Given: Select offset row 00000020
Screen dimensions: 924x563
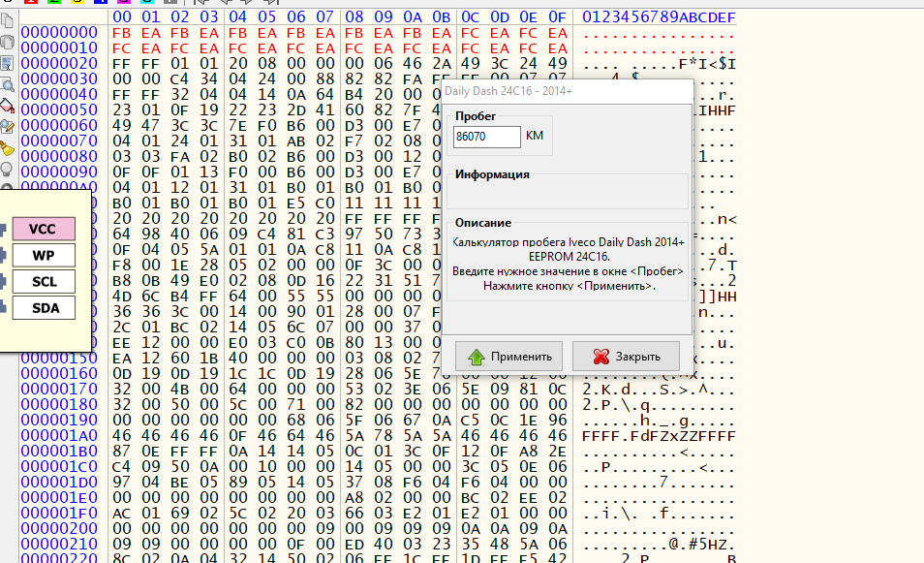Looking at the screenshot, I should coord(59,63).
